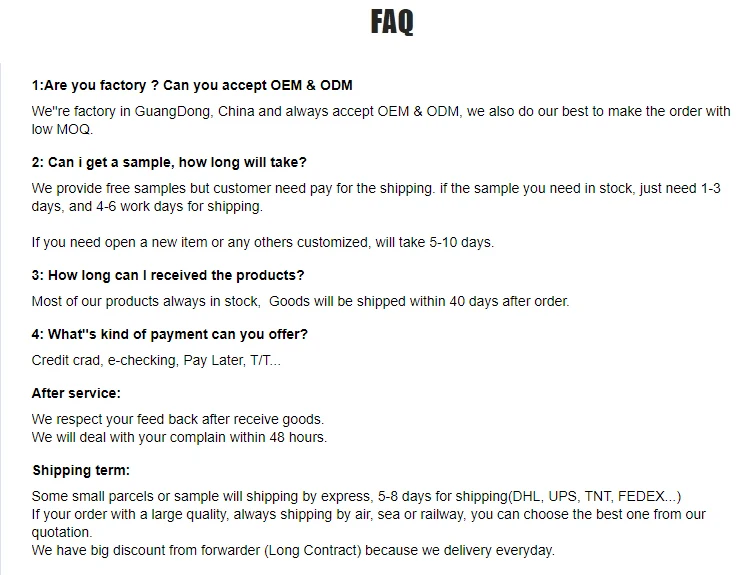Select question 3 about receiving the products
The image size is (750, 575).
[x=168, y=275]
